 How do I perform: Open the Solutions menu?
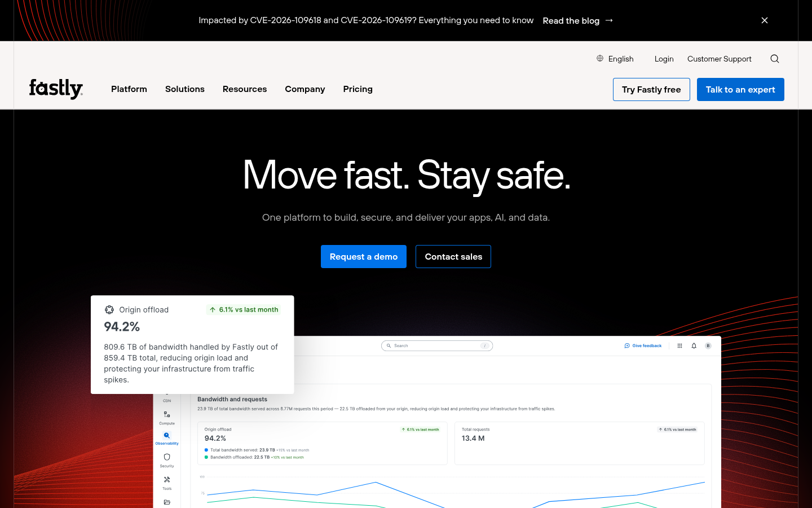click(x=185, y=89)
